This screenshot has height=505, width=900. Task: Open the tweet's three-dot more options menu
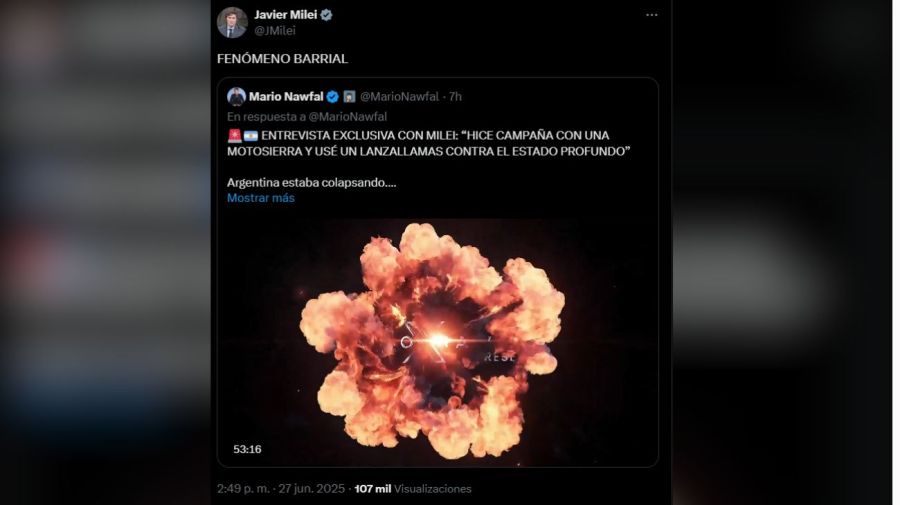652,15
